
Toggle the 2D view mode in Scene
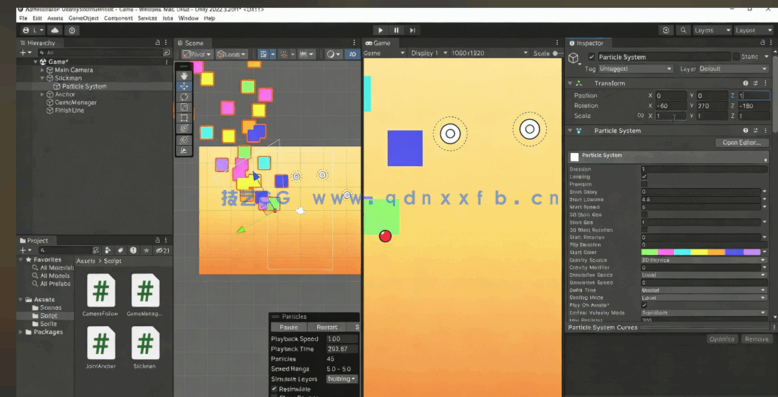click(x=352, y=54)
